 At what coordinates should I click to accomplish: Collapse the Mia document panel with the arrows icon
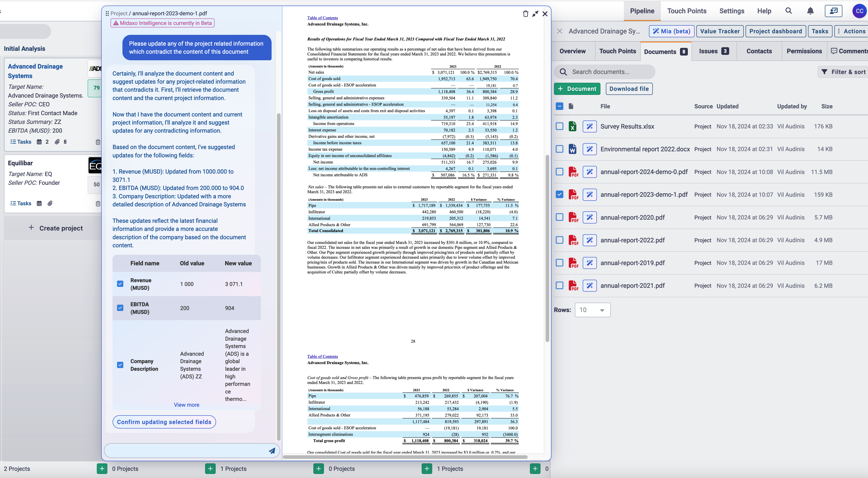click(535, 14)
